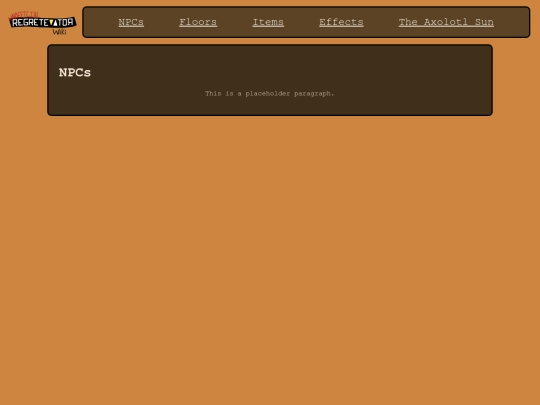Open the NPCs navigation link

(131, 22)
